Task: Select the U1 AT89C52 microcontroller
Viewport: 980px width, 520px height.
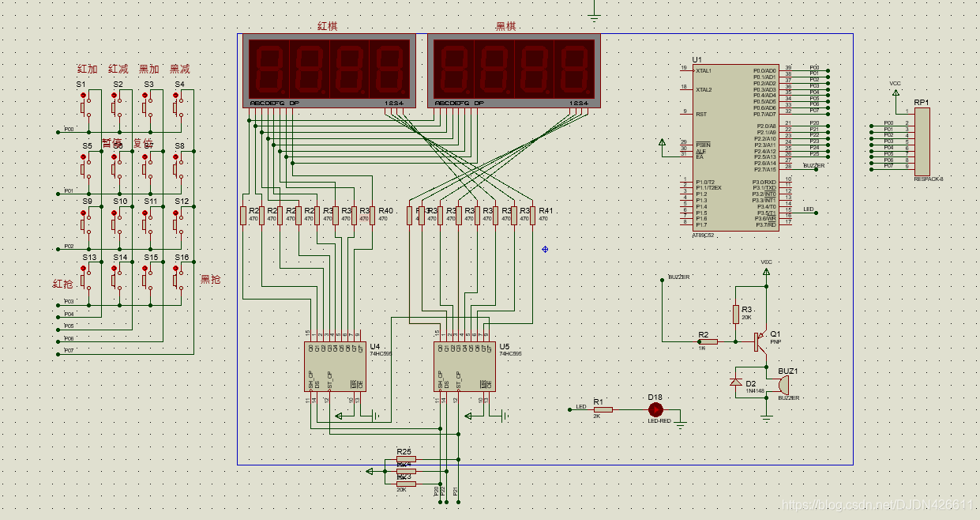Action: click(736, 148)
